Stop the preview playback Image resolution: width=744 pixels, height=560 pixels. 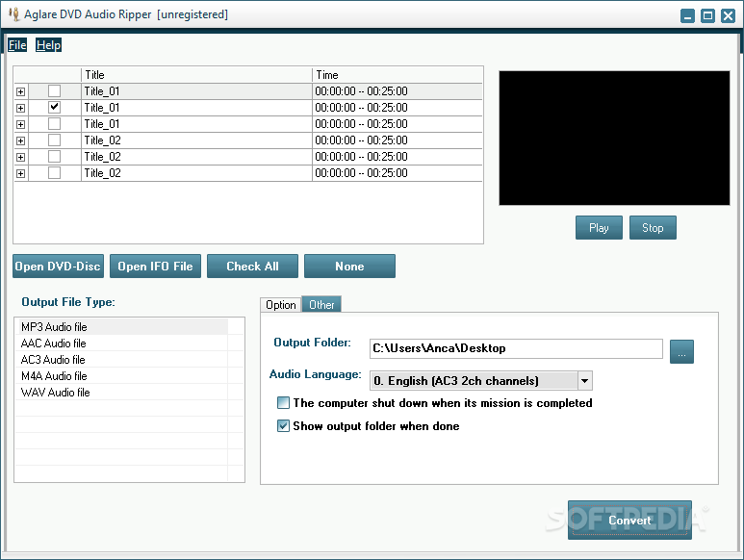click(x=653, y=228)
